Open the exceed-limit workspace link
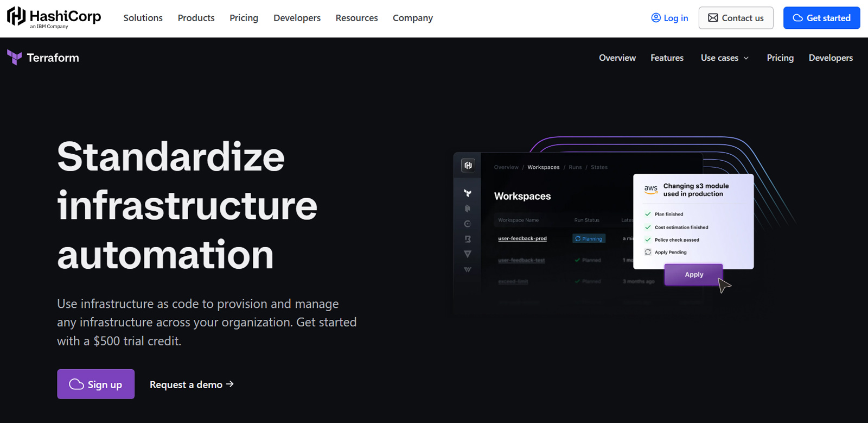Viewport: 868px width, 423px height. (513, 281)
